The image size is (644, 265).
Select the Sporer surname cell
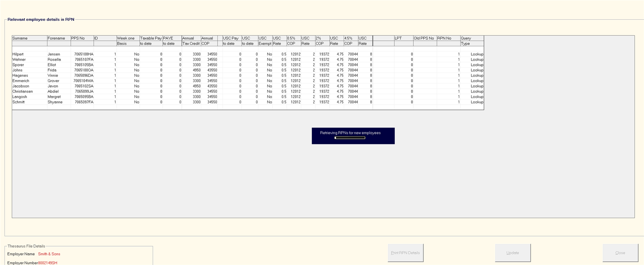tap(29, 65)
